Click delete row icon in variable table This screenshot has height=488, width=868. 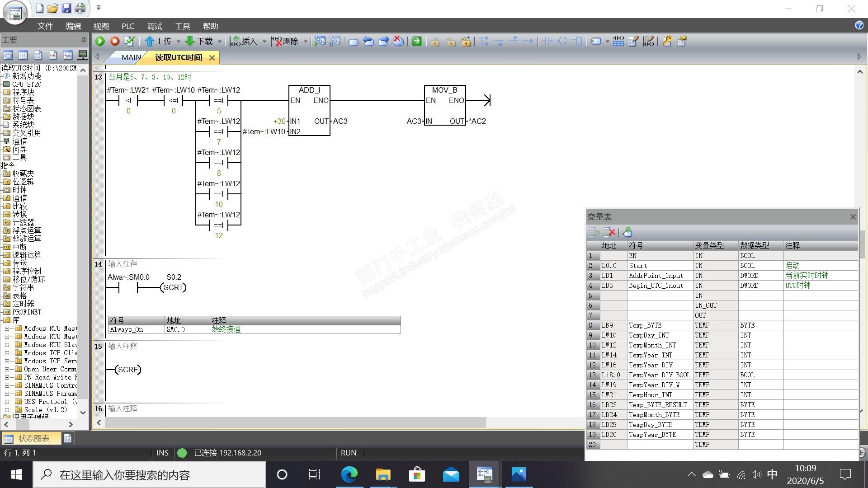coord(610,232)
